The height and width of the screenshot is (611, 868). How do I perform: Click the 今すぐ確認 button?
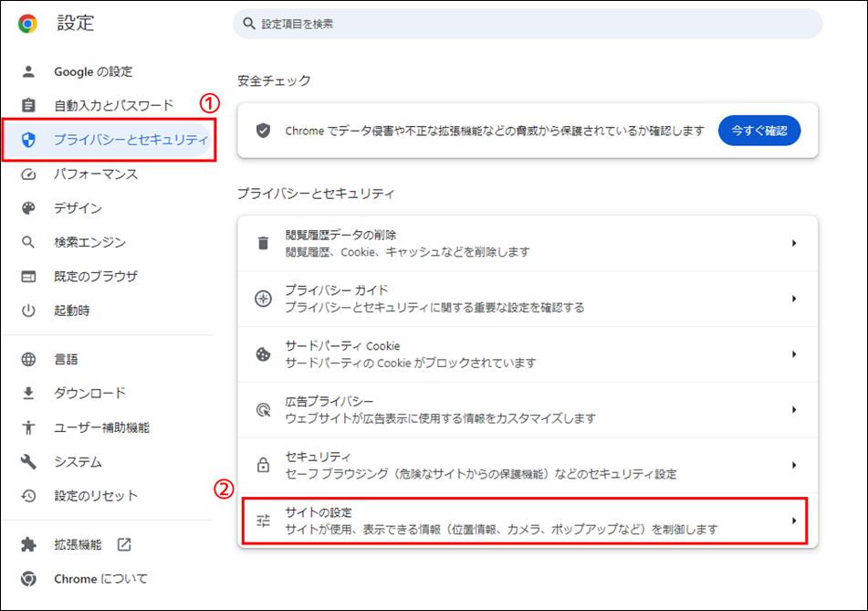pyautogui.click(x=759, y=131)
